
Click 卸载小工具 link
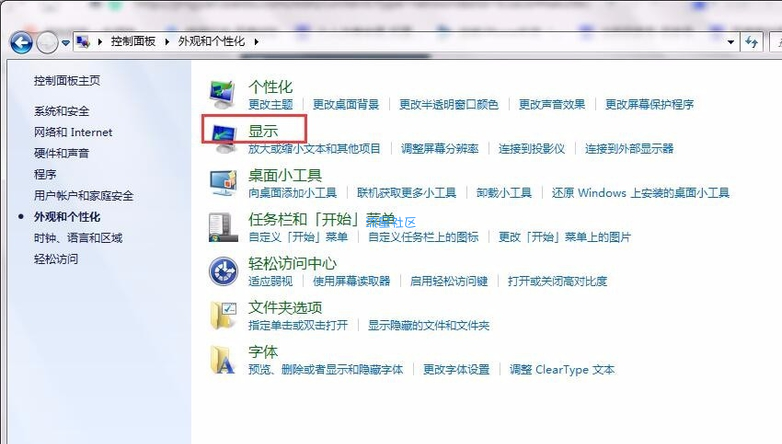[x=504, y=193]
